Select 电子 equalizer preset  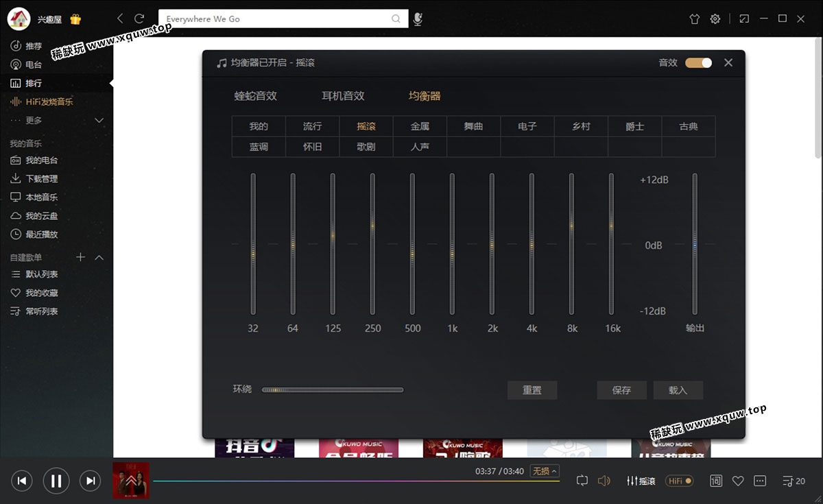point(527,126)
